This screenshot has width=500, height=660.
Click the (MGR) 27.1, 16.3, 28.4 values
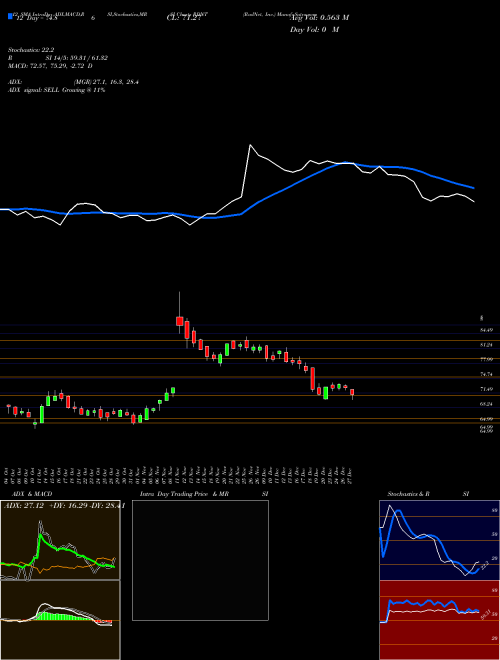(x=105, y=82)
